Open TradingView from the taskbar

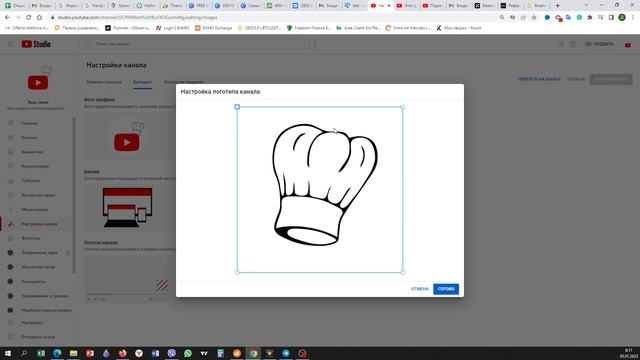(x=204, y=353)
